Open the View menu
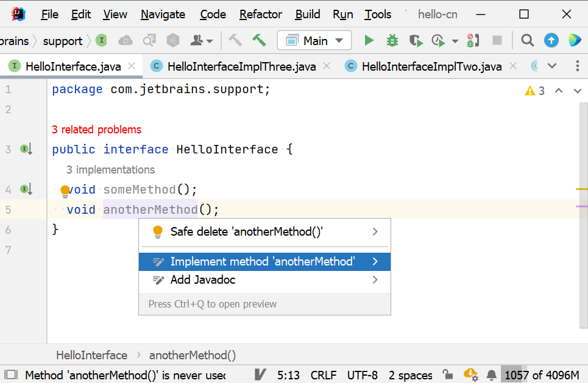This screenshot has width=588, height=383. pyautogui.click(x=115, y=14)
